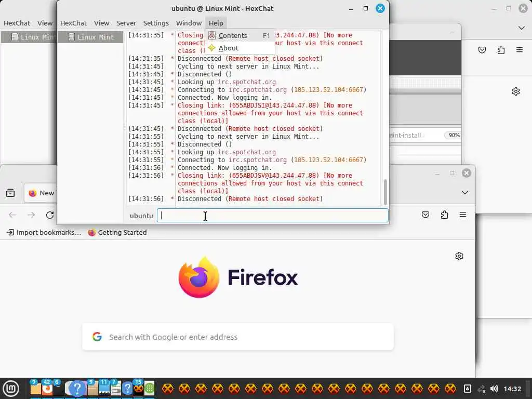Open Extensions in front Firefox window

pos(444,215)
